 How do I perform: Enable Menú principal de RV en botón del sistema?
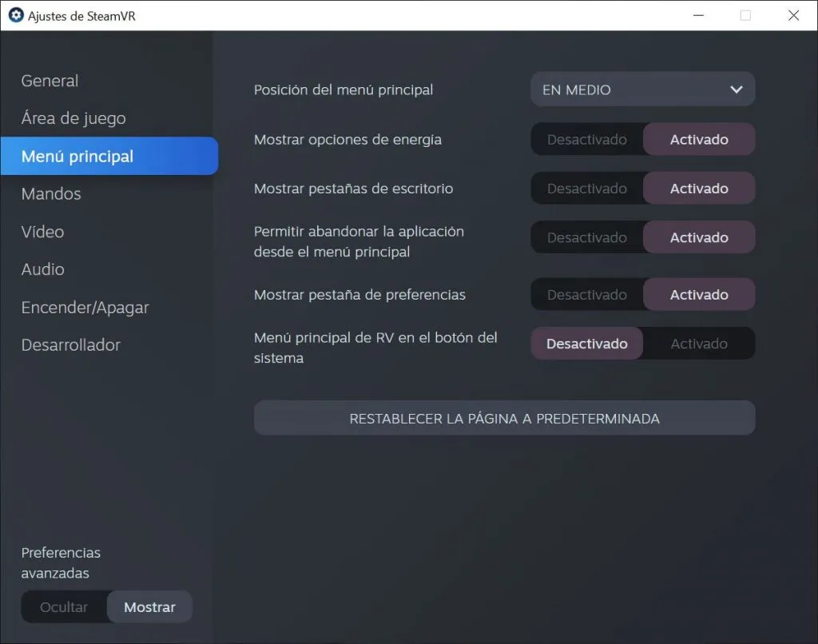(699, 344)
